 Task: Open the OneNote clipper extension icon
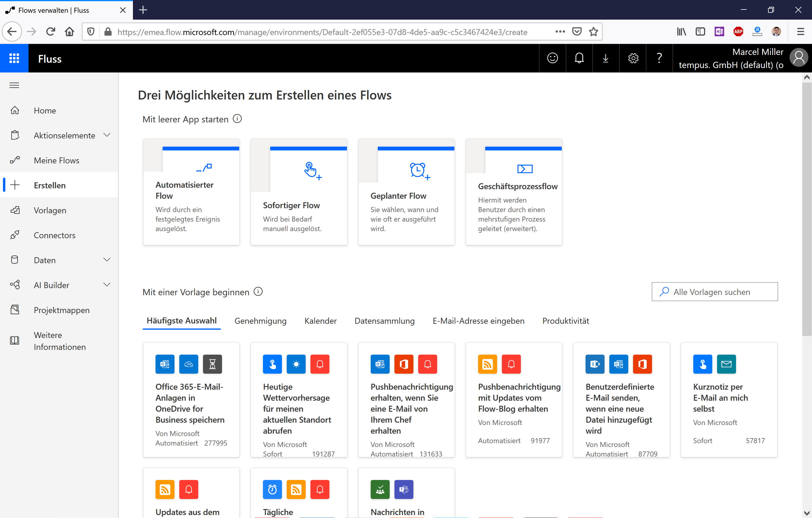(x=719, y=32)
